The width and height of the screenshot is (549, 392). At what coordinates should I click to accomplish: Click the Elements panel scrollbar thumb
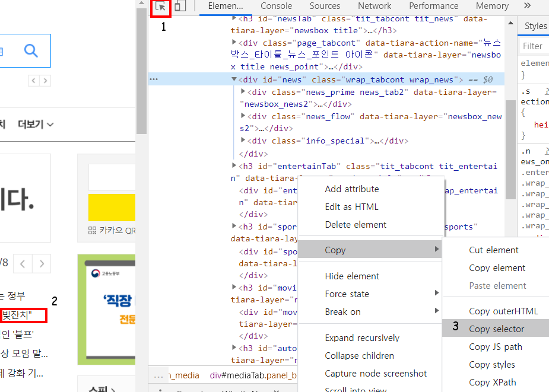510,149
